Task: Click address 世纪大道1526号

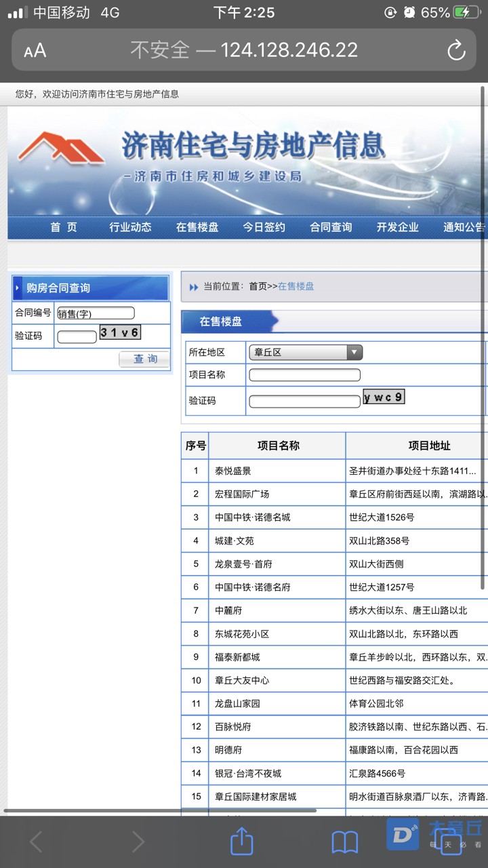Action: point(382,517)
